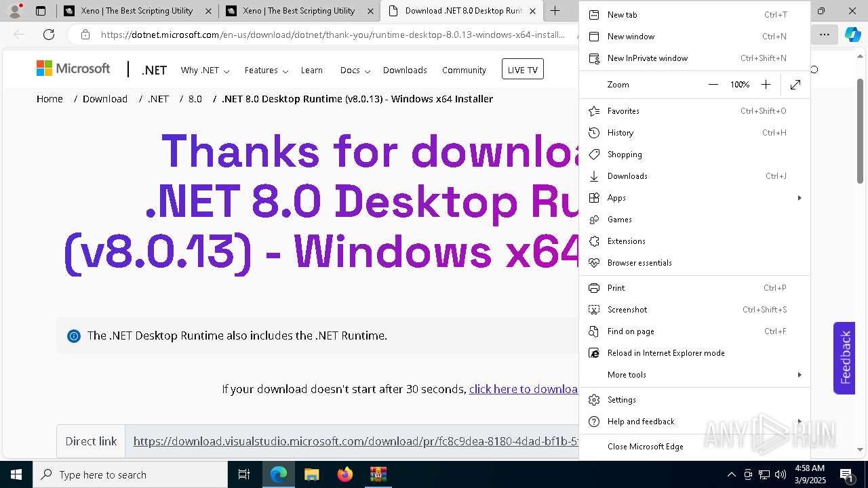The height and width of the screenshot is (488, 868).
Task: Close the Download .NET 8.0 tab
Action: pos(532,11)
